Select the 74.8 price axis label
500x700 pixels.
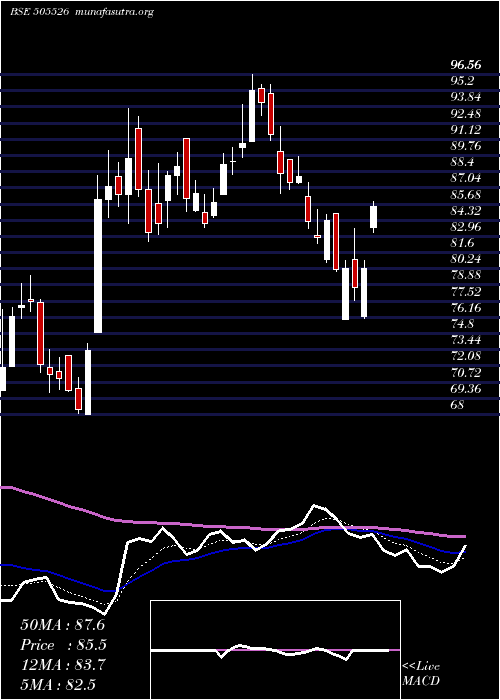tap(462, 324)
